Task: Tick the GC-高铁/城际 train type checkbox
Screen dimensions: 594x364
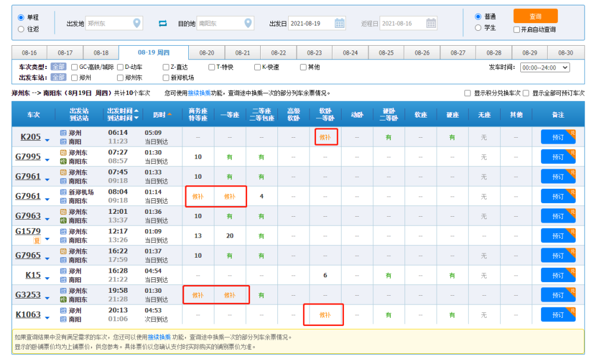Action: coord(75,67)
